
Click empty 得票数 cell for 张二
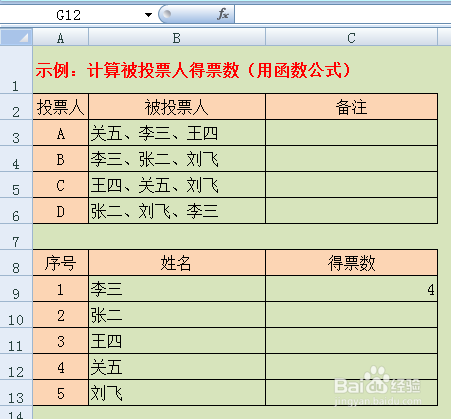tap(351, 315)
